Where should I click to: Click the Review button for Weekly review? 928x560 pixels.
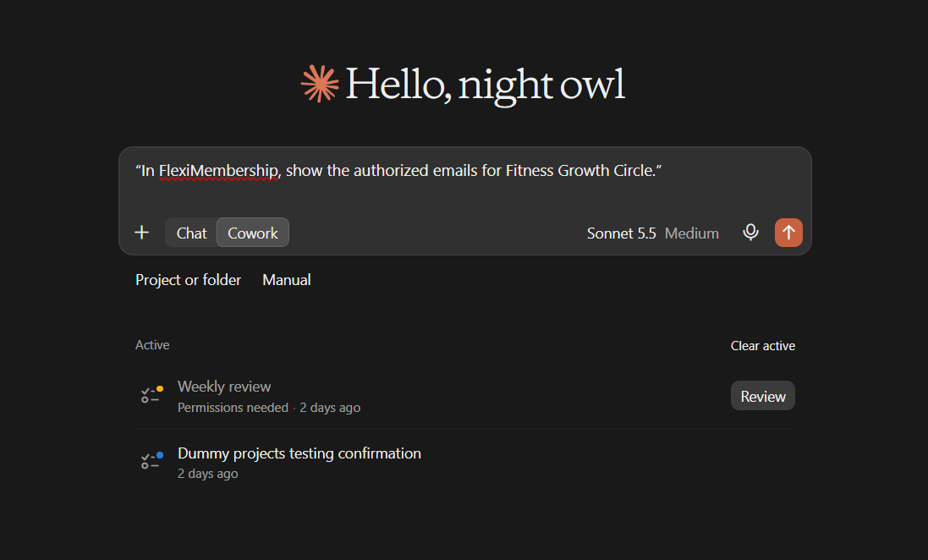(x=762, y=396)
